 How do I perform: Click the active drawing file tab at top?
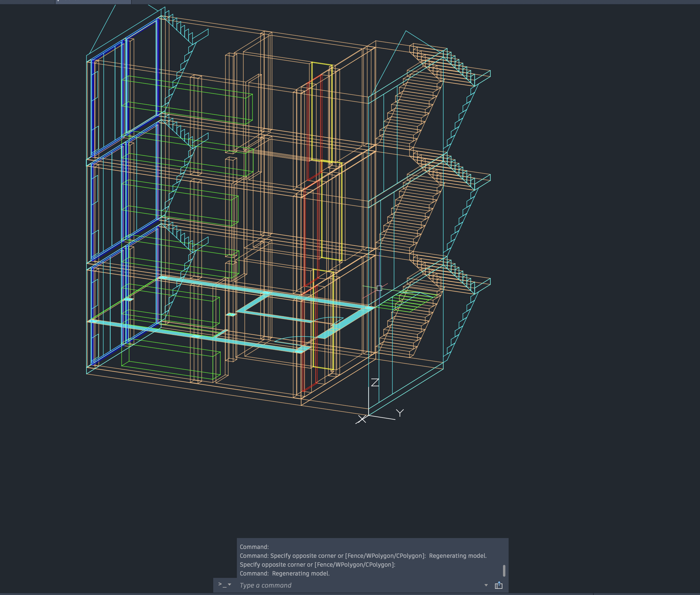[93, 1]
